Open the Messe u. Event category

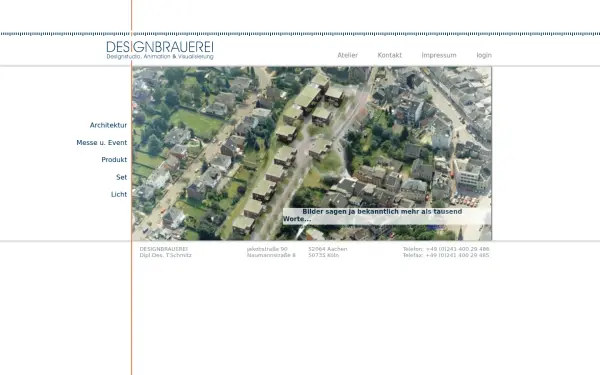(x=102, y=143)
